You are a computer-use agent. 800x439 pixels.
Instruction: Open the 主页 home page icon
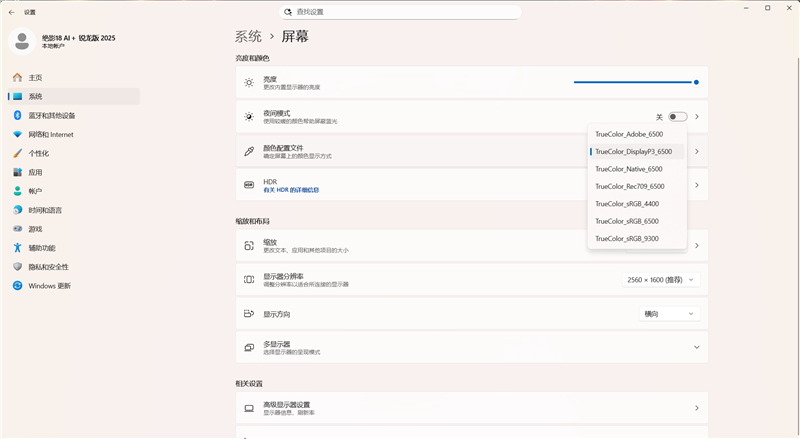17,77
